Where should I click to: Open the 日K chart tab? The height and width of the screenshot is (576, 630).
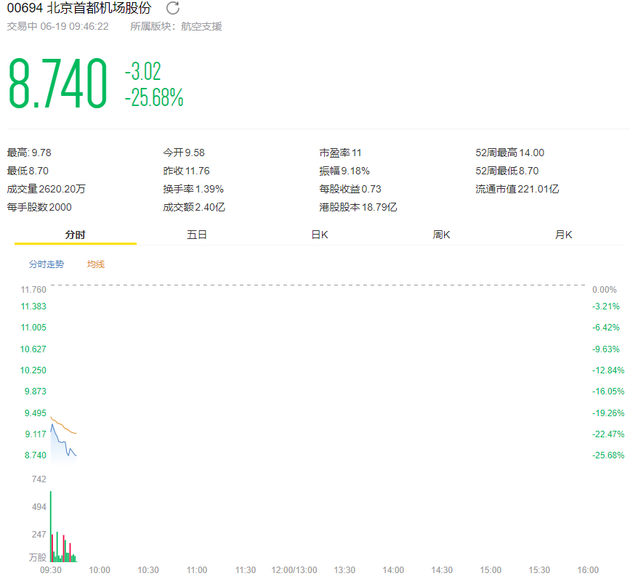(x=320, y=235)
